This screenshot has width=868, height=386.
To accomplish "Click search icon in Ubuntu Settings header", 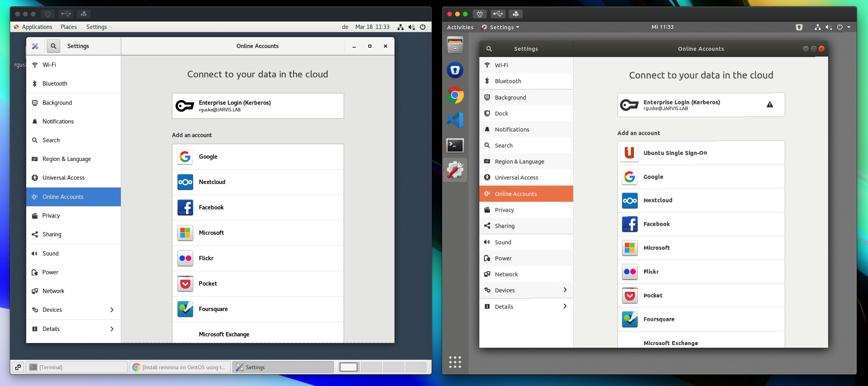I will pos(489,49).
